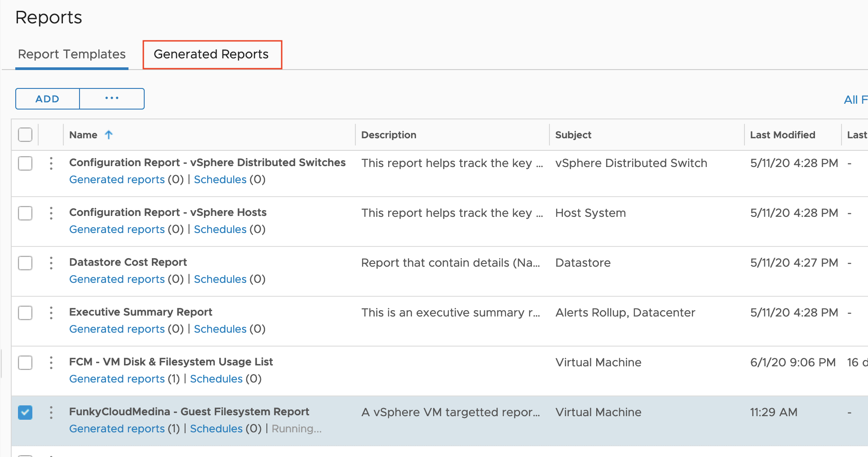Sort by Name using the ascending arrow
Viewport: 868px width, 457px height.
pos(109,135)
